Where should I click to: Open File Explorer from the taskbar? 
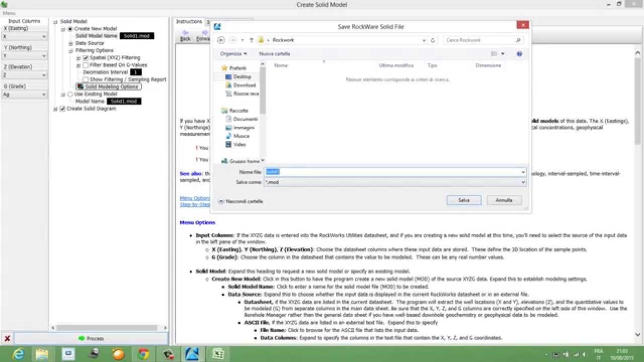point(42,354)
